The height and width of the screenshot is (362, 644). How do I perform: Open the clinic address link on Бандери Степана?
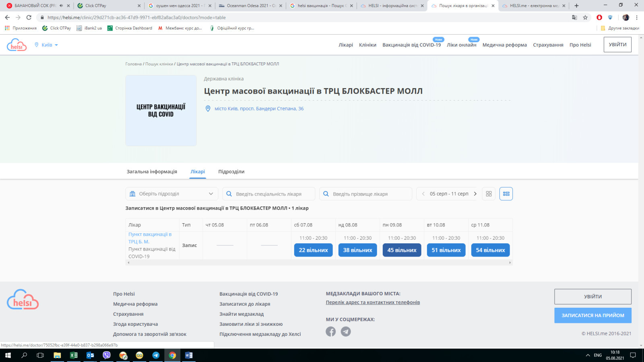tap(259, 109)
